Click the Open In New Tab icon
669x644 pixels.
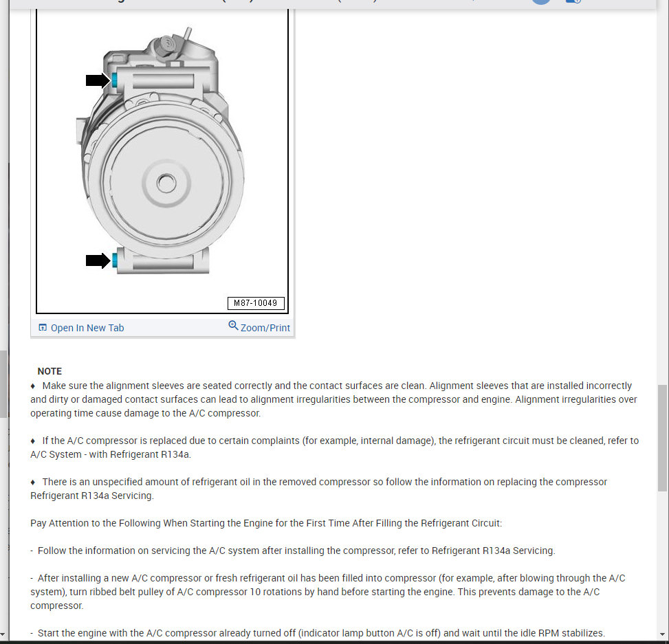tap(43, 328)
